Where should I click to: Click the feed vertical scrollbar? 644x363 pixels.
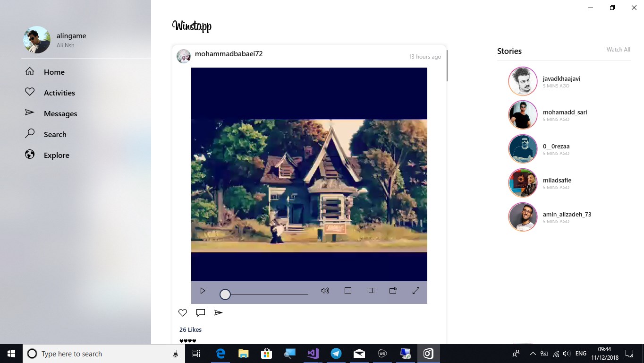[447, 66]
